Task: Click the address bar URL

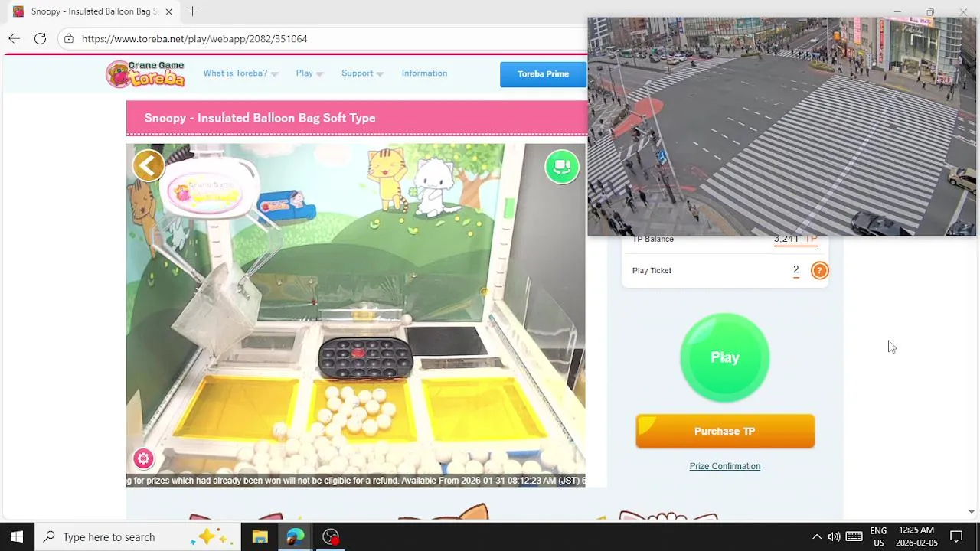Action: tap(194, 38)
